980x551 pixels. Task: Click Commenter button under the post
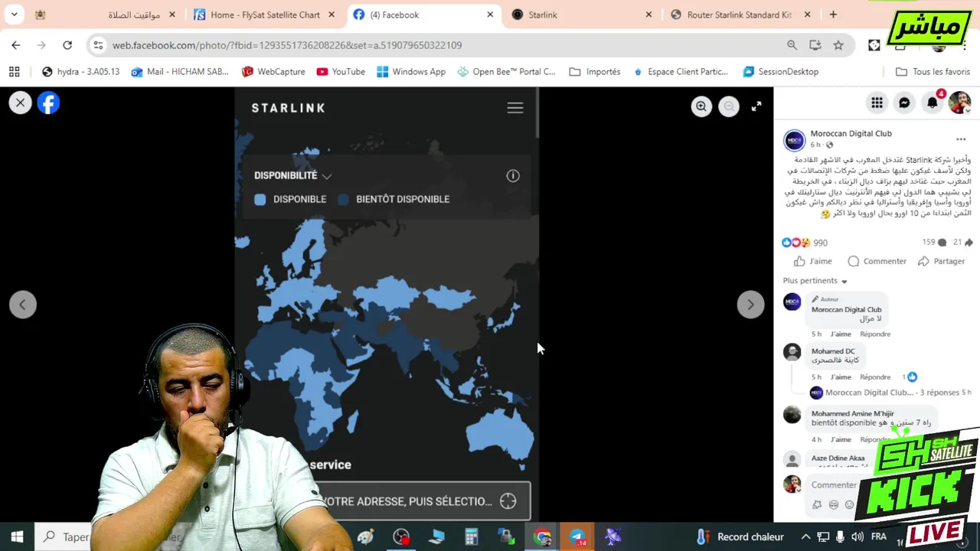(x=877, y=261)
